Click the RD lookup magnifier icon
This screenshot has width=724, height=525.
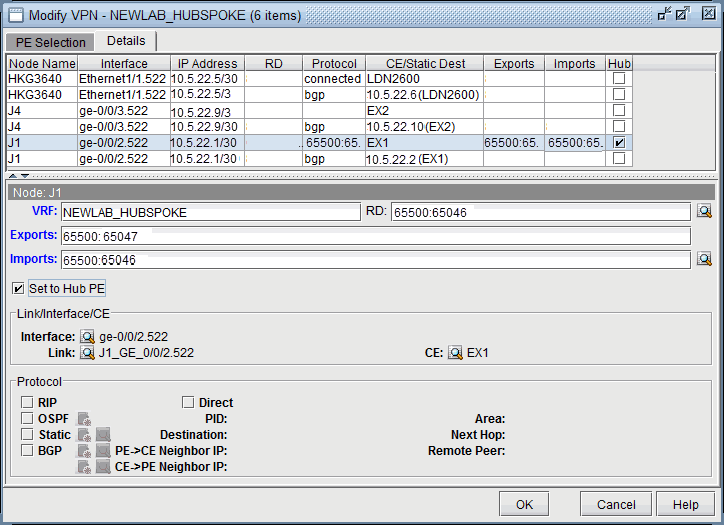pos(704,211)
